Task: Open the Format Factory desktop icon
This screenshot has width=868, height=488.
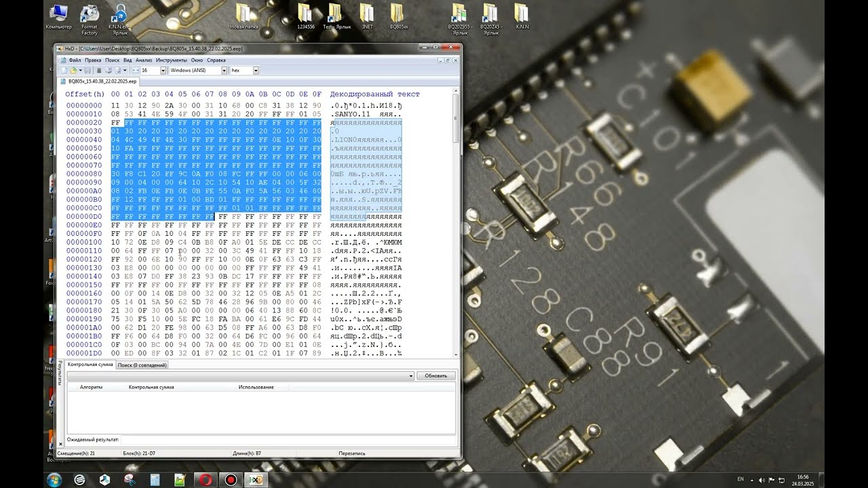Action: click(90, 19)
